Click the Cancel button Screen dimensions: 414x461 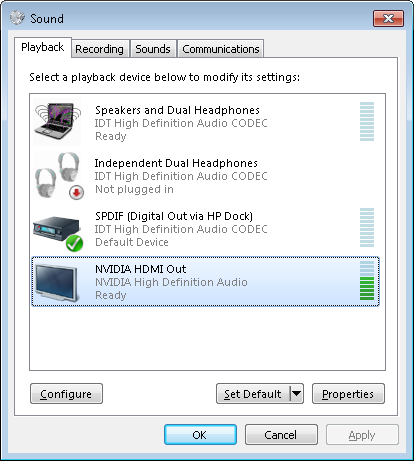pyautogui.click(x=281, y=435)
